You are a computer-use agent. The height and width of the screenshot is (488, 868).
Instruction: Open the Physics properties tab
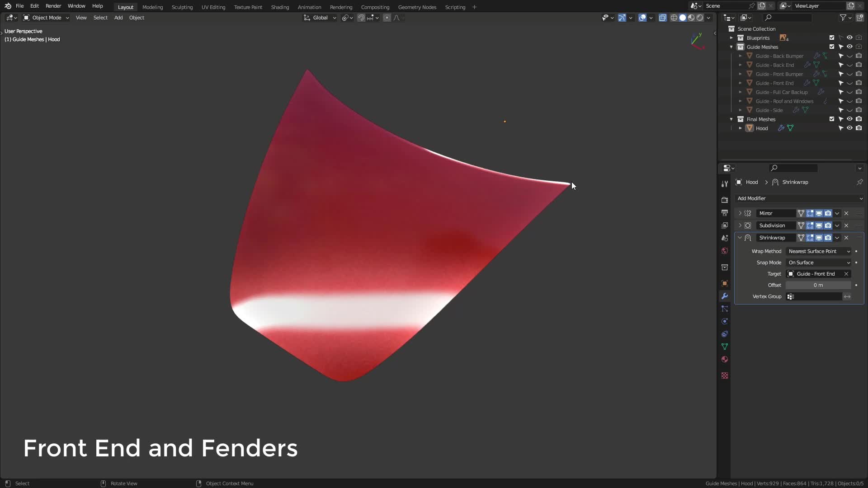click(x=725, y=321)
